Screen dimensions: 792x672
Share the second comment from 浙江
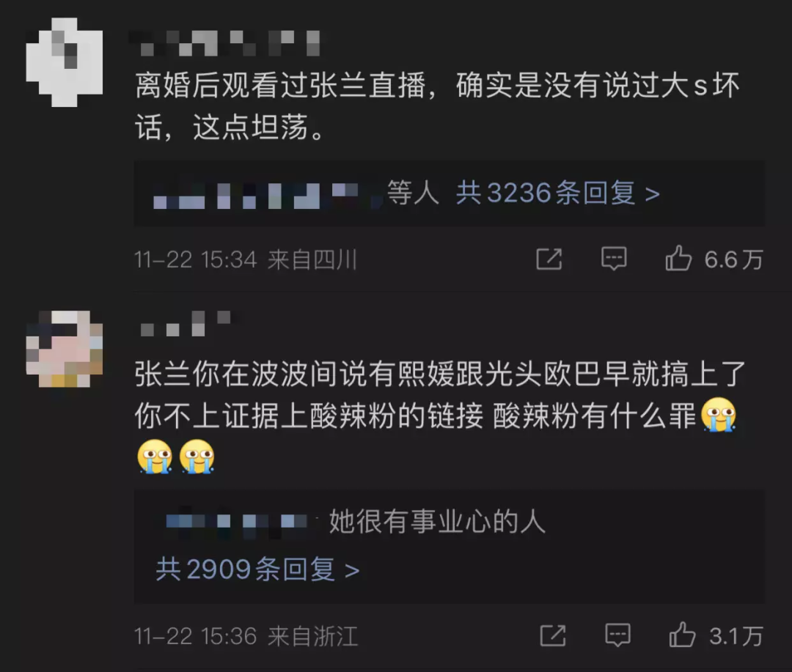[x=553, y=635]
